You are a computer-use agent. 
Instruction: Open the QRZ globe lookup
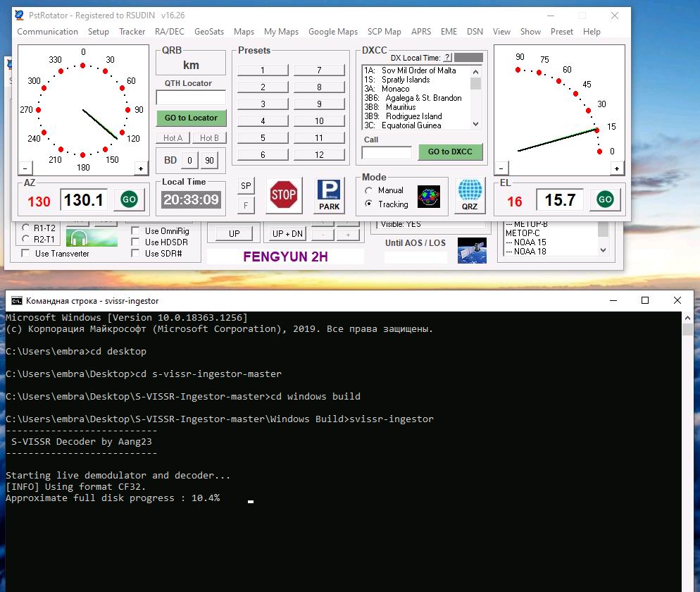point(470,195)
